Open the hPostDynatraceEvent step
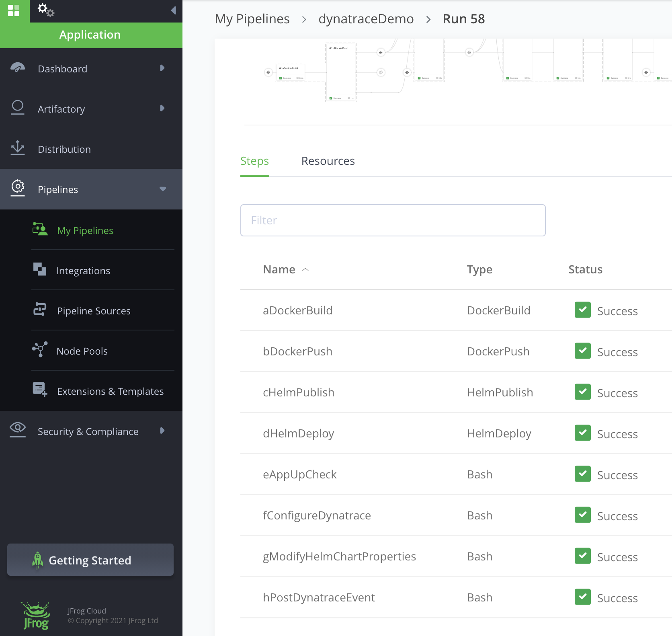Screen dimensions: 672x636 point(319,597)
